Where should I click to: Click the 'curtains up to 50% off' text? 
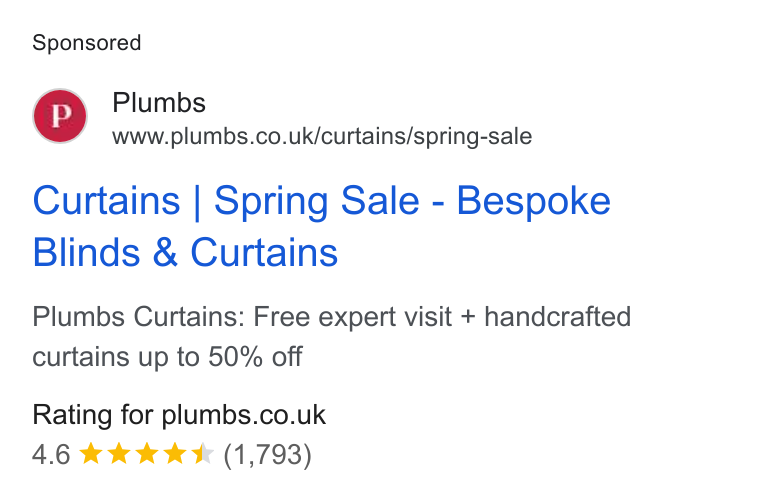(167, 357)
